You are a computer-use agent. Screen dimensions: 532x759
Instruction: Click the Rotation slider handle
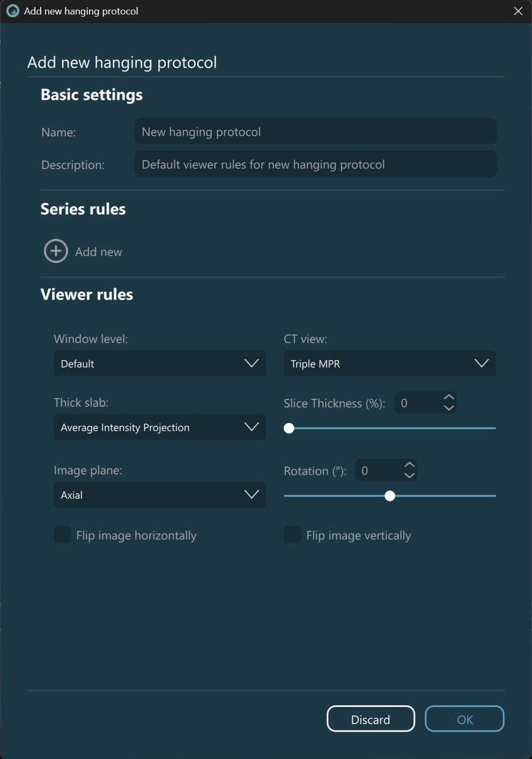390,496
